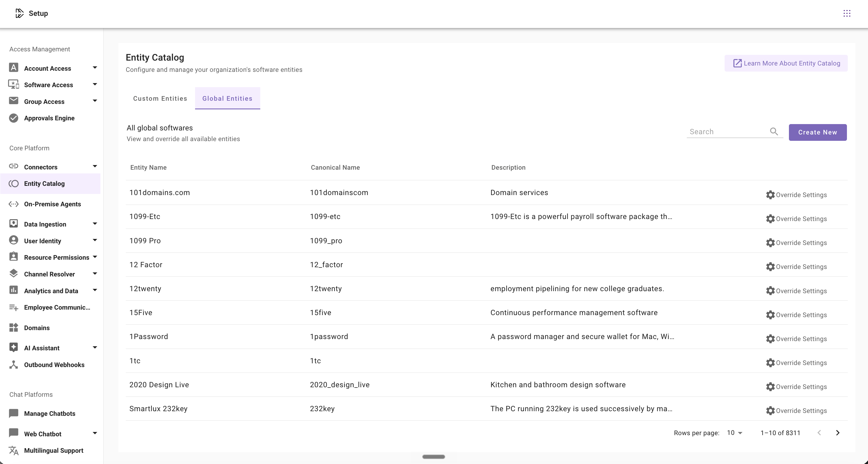Click the Channel Resolver layers icon
Image resolution: width=868 pixels, height=464 pixels.
[x=14, y=273]
